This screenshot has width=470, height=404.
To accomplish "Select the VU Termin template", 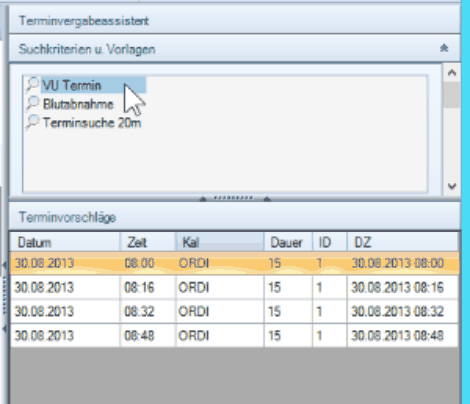I will click(x=72, y=85).
